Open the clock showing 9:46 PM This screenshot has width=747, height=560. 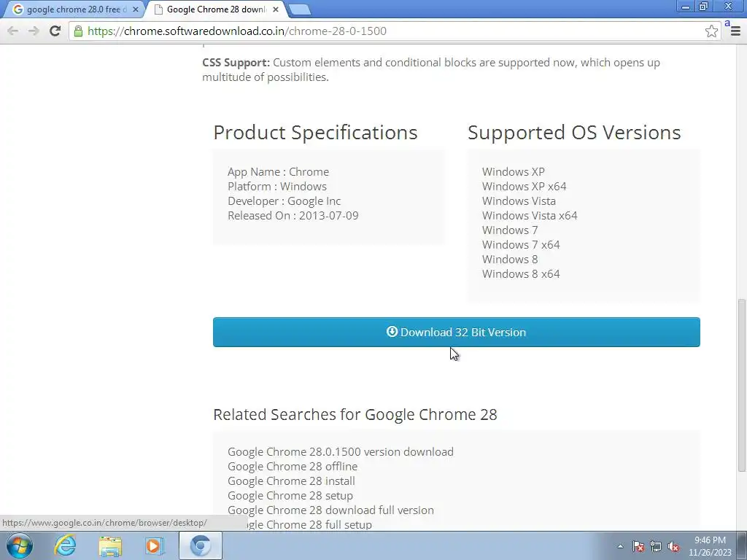click(709, 546)
